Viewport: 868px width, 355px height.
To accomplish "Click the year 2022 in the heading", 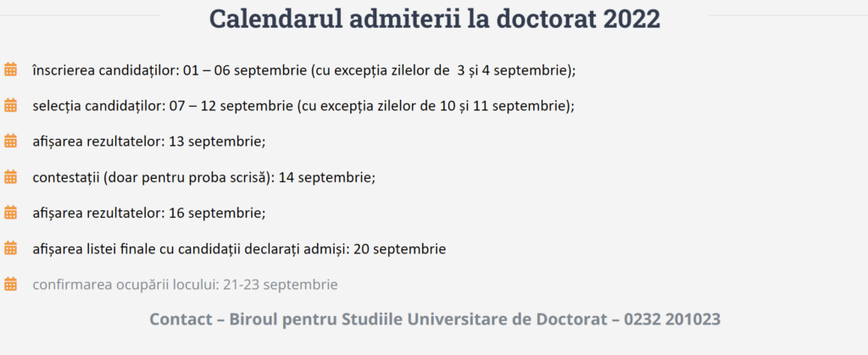I will 632,19.
